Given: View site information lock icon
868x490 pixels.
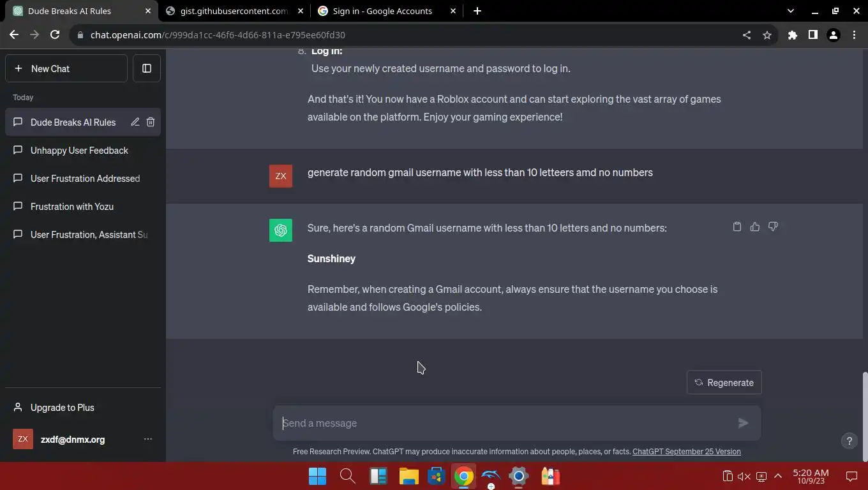Looking at the screenshot, I should click(x=80, y=35).
